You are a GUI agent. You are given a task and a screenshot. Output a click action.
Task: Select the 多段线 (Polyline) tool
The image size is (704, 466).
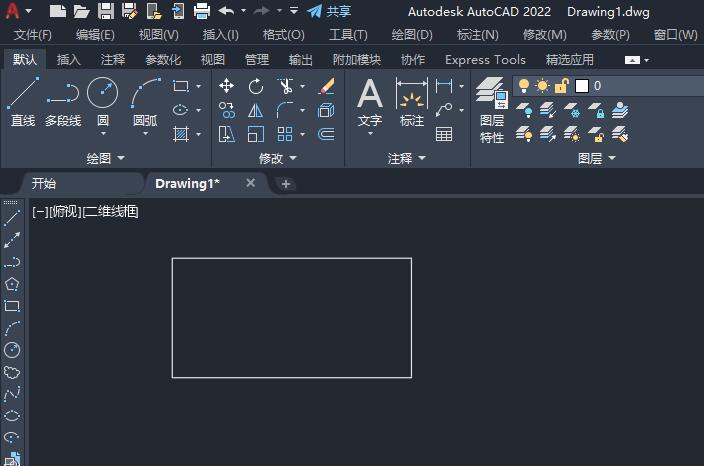(63, 101)
